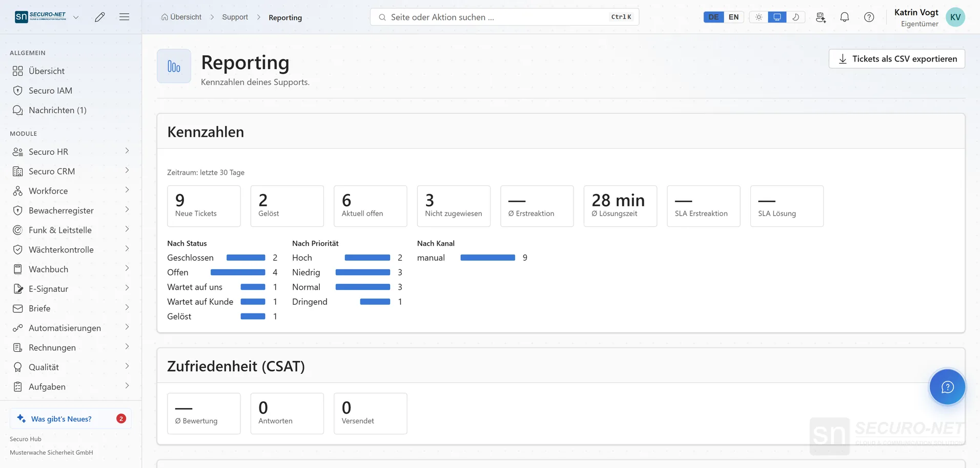Expand the Workforce module
The height and width of the screenshot is (468, 980).
click(x=127, y=190)
